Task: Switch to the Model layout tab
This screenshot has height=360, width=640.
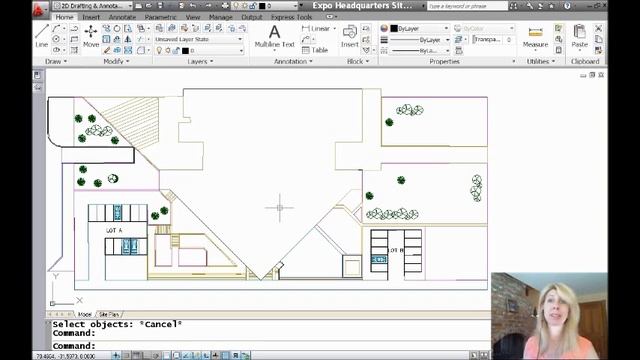Action: pyautogui.click(x=84, y=314)
